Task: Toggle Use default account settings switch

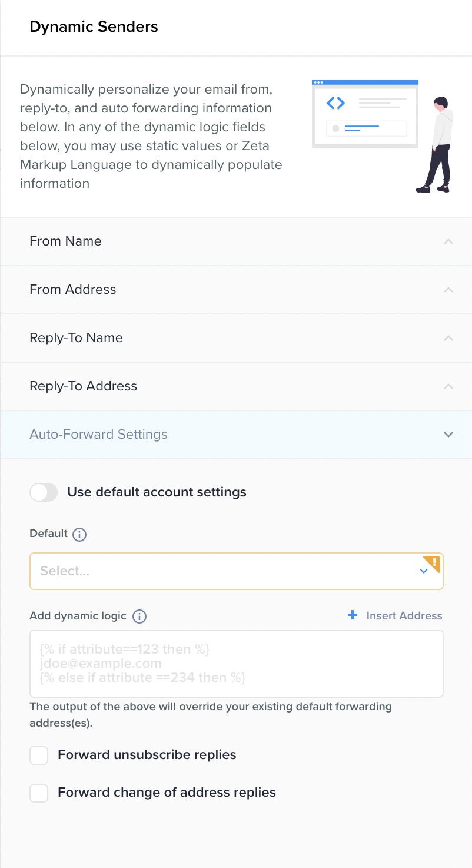Action: point(44,492)
